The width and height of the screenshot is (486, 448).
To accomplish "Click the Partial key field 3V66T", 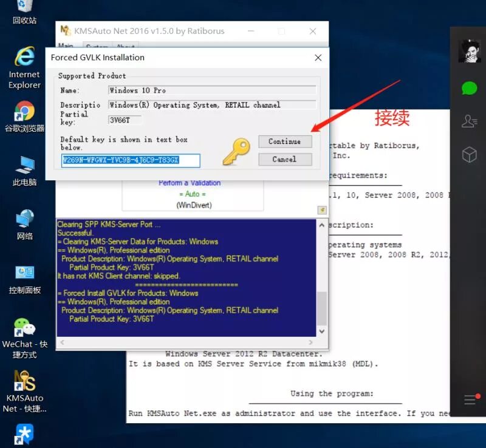I will point(125,120).
